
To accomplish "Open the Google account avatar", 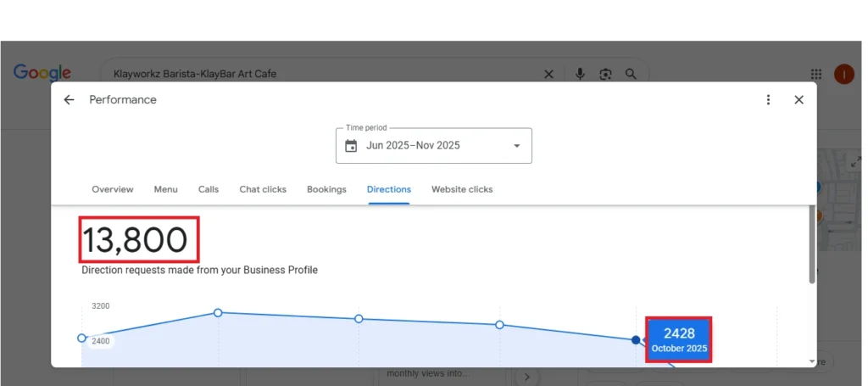I will pyautogui.click(x=844, y=74).
